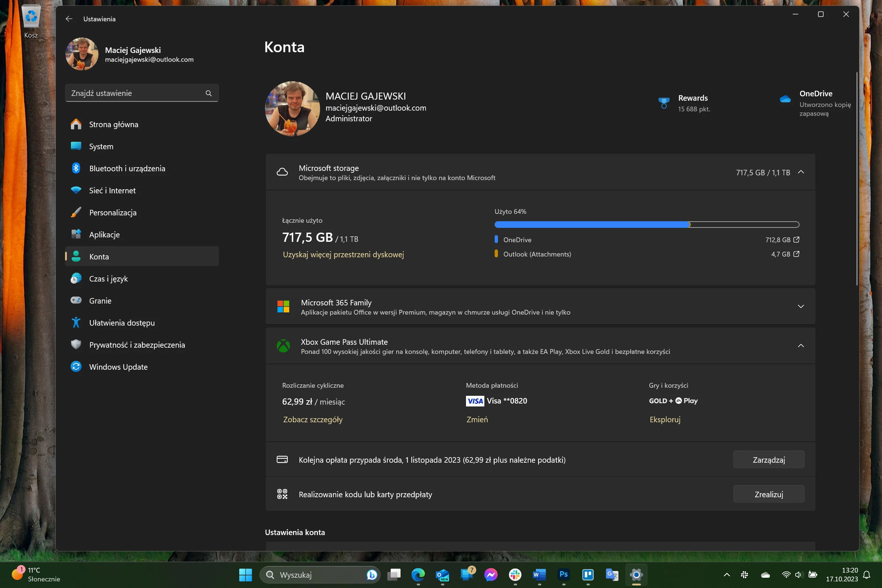Image resolution: width=882 pixels, height=588 pixels.
Task: Open Prywatność i zabezpieczenia category
Action: pyautogui.click(x=142, y=345)
